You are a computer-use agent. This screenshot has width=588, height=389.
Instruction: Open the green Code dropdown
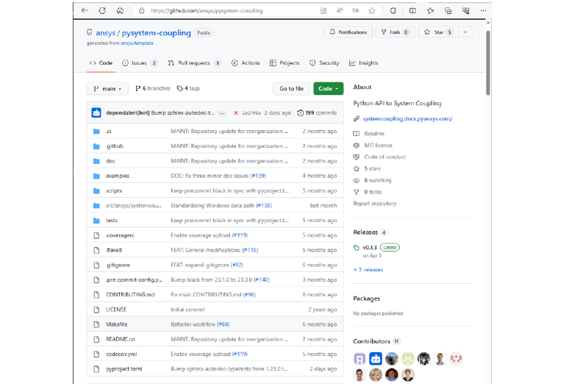[328, 88]
